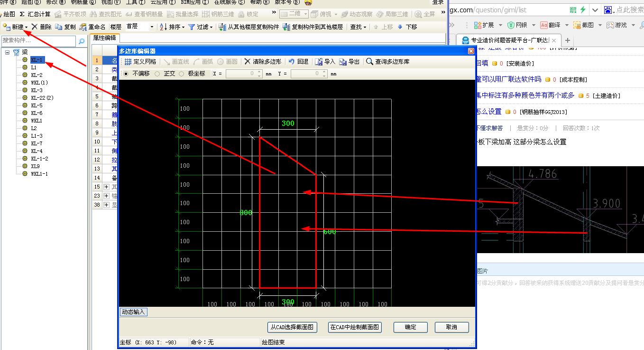Click the 删除 delete toolbar icon
The image size is (644, 350).
(x=42, y=27)
